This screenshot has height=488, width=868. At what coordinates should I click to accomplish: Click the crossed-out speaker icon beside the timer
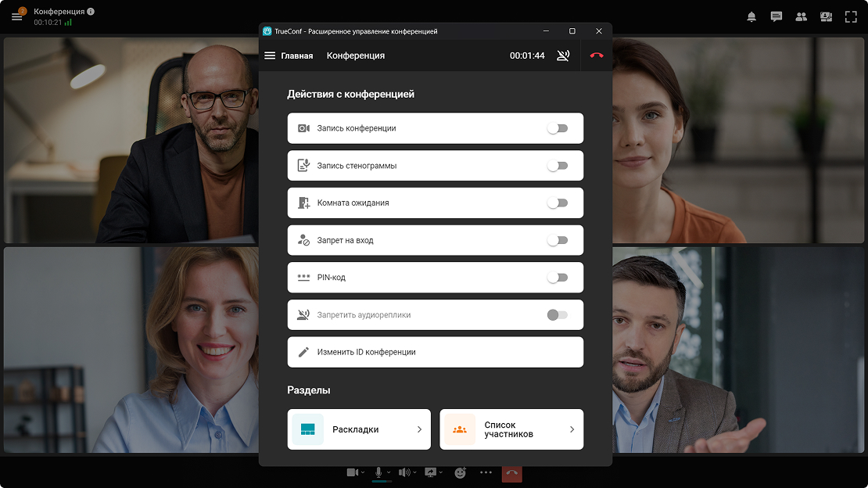pyautogui.click(x=563, y=56)
